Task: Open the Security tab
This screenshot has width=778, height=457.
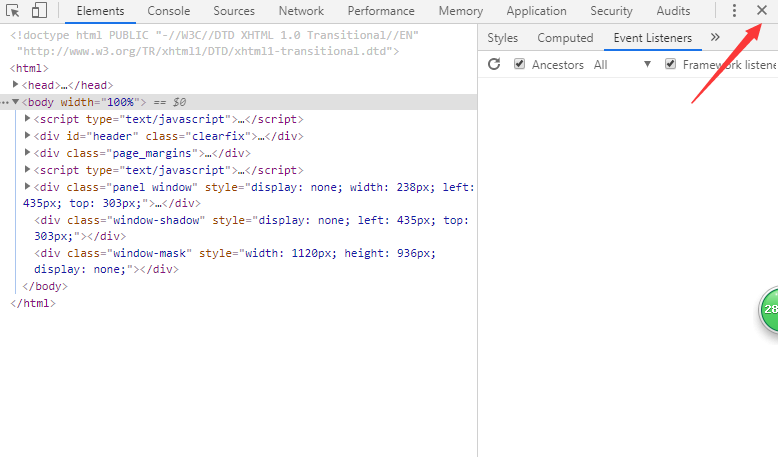Action: pos(611,11)
